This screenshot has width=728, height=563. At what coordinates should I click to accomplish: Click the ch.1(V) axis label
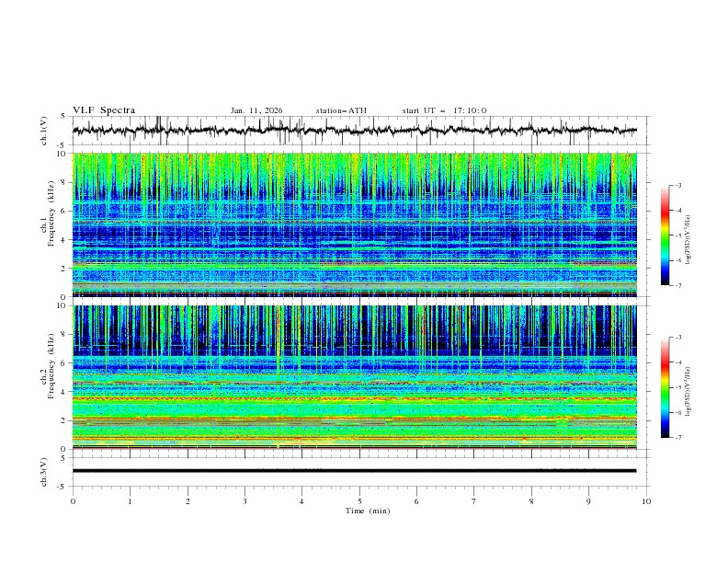click(x=45, y=131)
